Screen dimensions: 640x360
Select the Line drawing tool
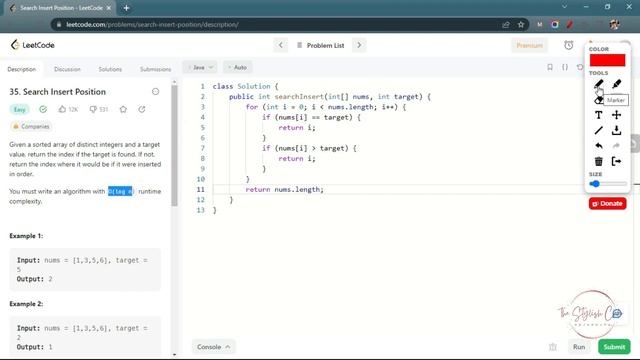(x=598, y=131)
